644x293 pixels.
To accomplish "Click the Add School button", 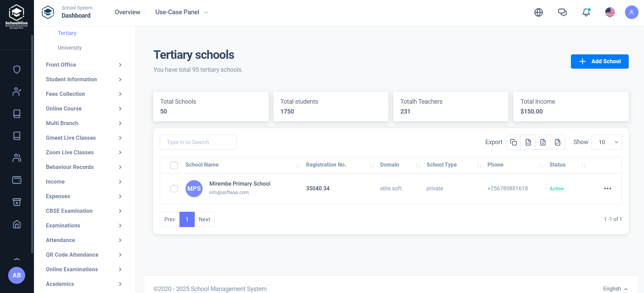I will pyautogui.click(x=599, y=62).
